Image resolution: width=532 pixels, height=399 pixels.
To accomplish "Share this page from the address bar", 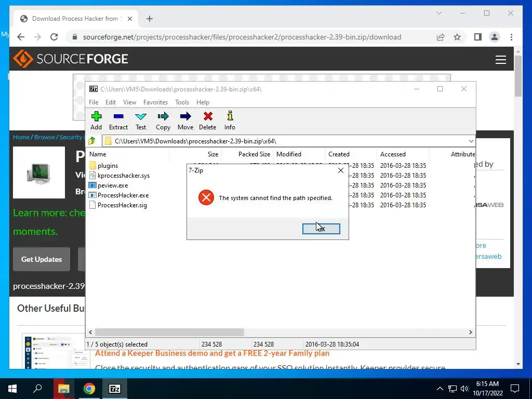I will [x=441, y=37].
